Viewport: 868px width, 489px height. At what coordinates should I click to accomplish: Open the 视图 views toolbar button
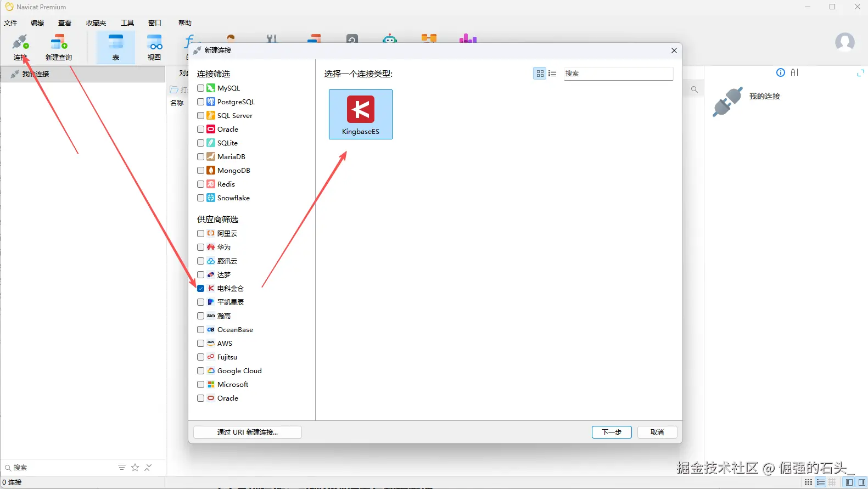pos(154,47)
